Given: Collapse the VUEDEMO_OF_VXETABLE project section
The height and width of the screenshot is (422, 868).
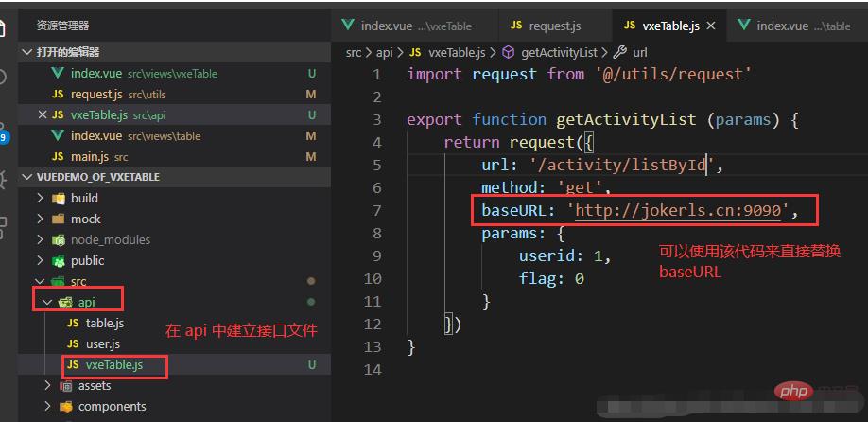Looking at the screenshot, I should click(x=26, y=177).
